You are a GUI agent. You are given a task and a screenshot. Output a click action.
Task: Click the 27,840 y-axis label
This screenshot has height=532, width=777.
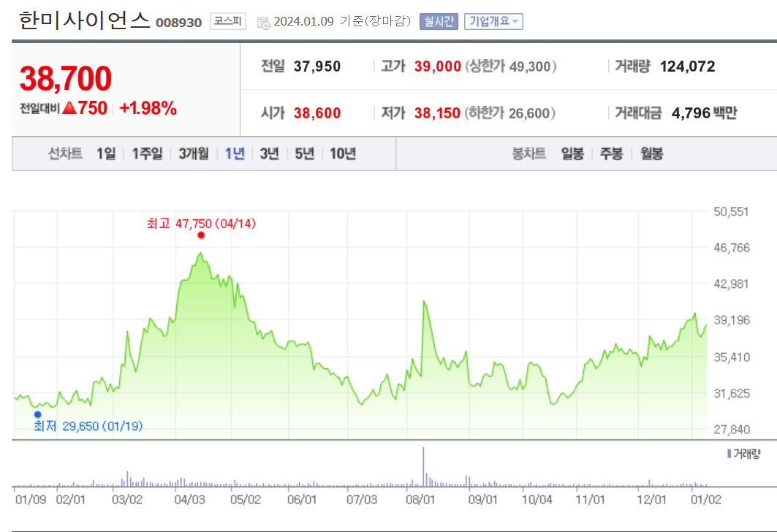point(732,430)
